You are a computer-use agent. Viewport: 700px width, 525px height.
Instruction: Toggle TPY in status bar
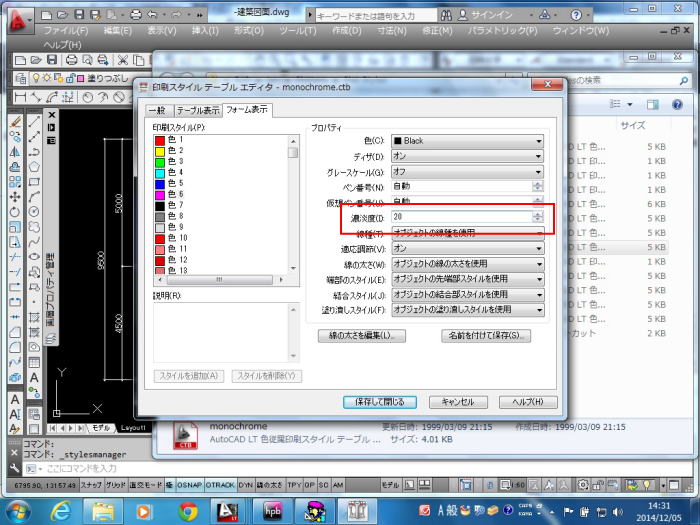coord(294,485)
